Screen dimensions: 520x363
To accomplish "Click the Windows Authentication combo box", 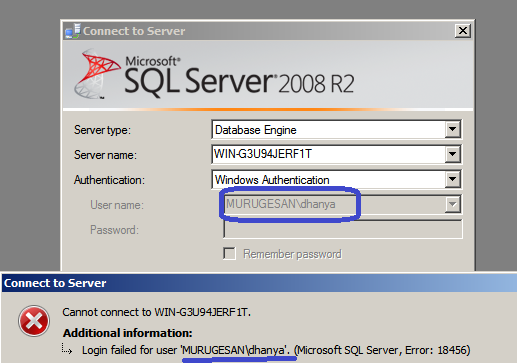I will click(337, 179).
